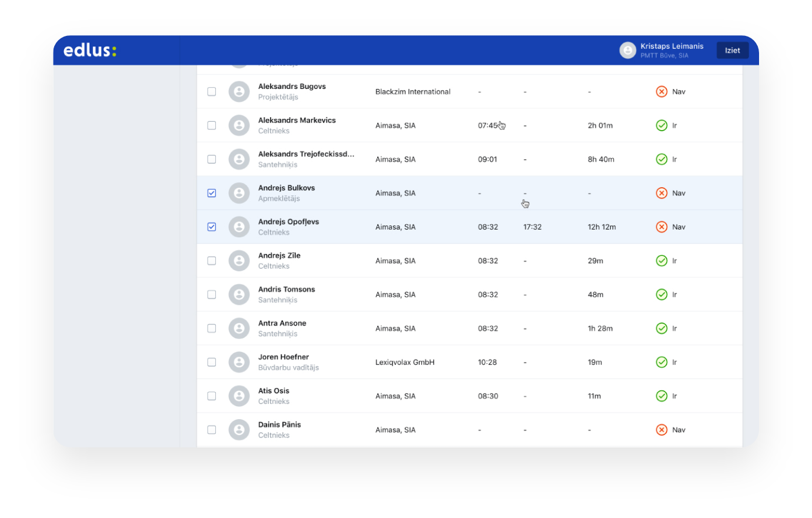Click the 8h 40m duration
Image resolution: width=812 pixels, height=518 pixels.
[601, 160]
